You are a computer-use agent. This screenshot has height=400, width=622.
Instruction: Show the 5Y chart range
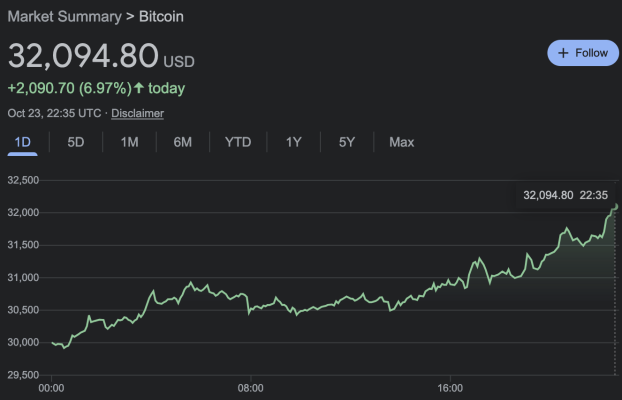[347, 142]
